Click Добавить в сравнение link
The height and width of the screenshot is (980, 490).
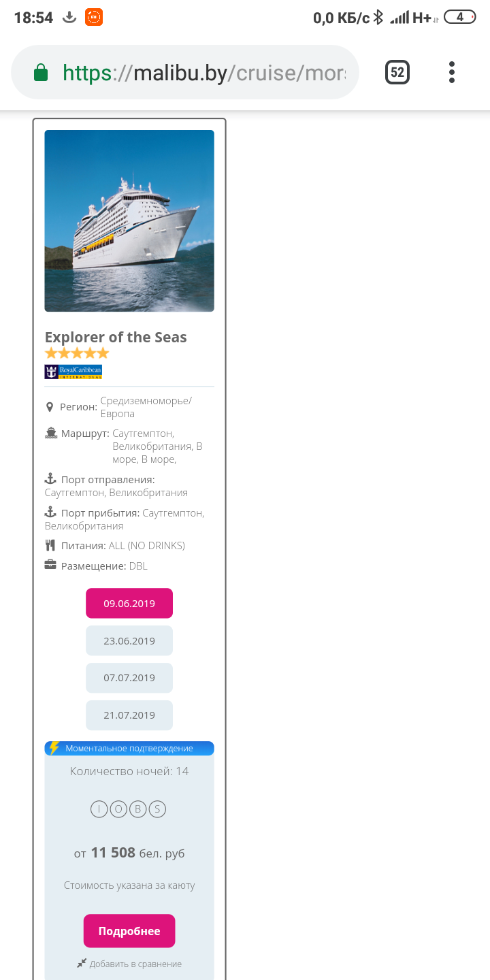pos(135,964)
